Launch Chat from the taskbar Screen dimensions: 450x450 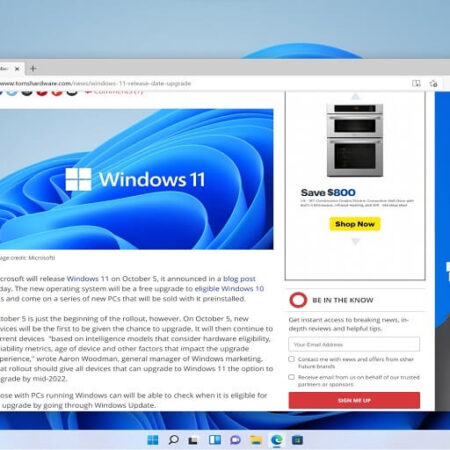point(235,440)
